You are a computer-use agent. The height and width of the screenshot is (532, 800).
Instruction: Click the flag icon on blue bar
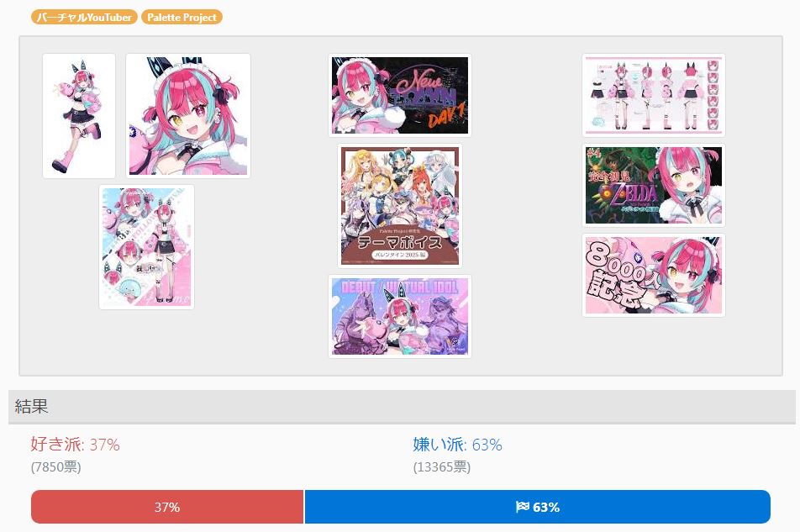click(x=523, y=507)
